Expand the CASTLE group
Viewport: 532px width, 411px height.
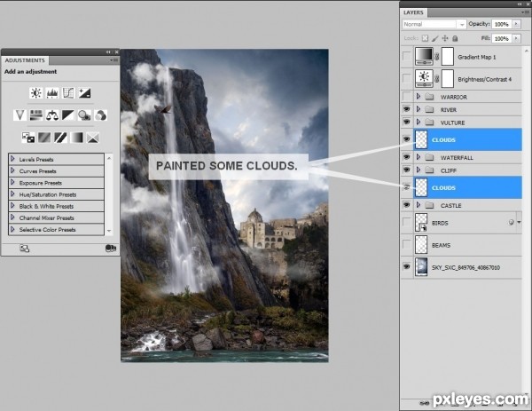click(419, 205)
